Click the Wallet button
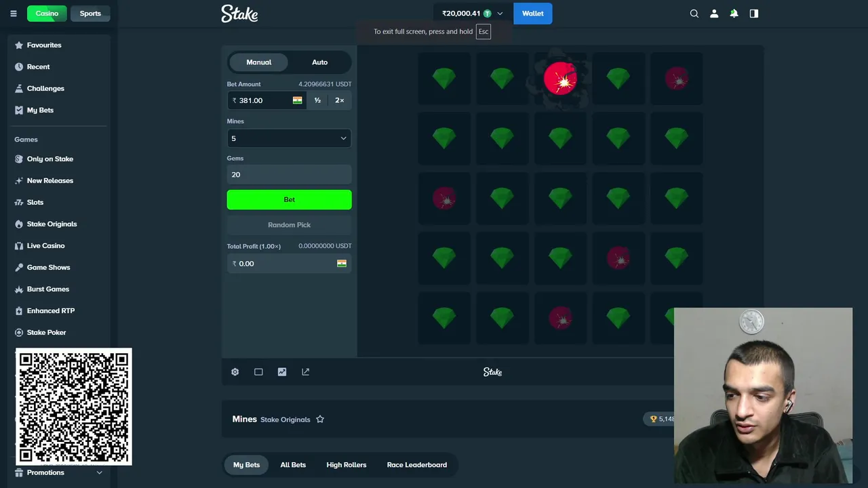Screen dimensions: 868x488 click(532, 14)
